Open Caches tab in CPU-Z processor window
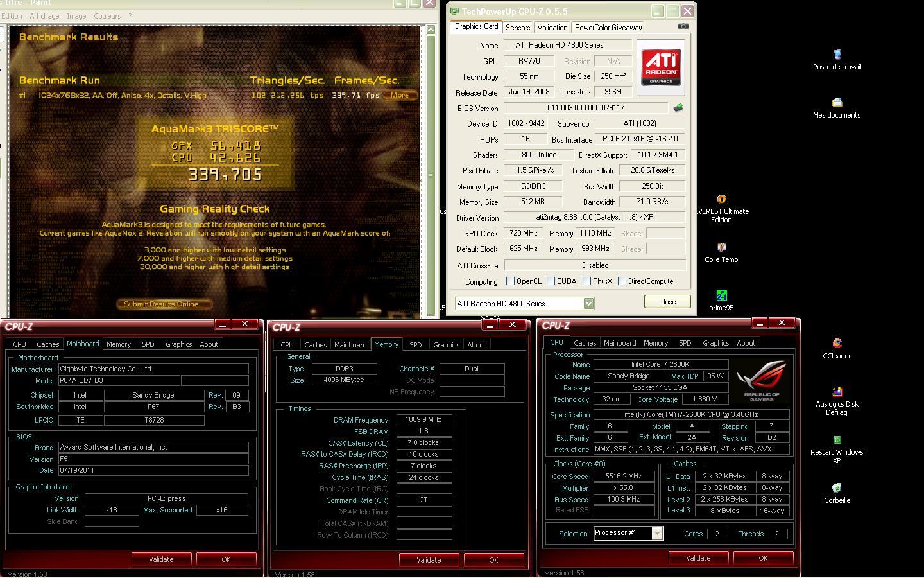 point(585,343)
